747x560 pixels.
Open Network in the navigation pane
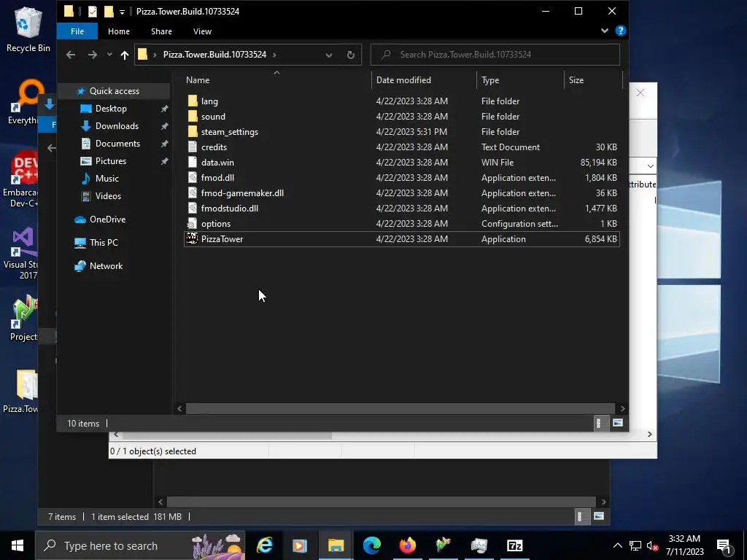[x=106, y=266]
